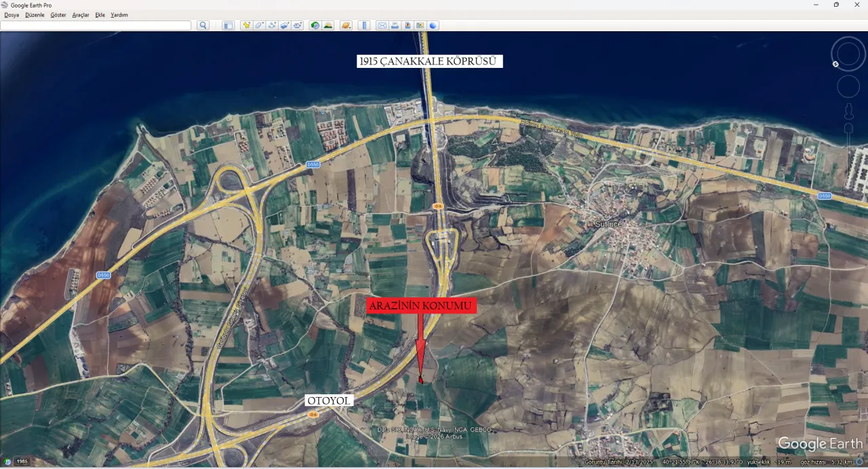868x469 pixels.
Task: Show historical imagery with clock icon
Action: 315,26
